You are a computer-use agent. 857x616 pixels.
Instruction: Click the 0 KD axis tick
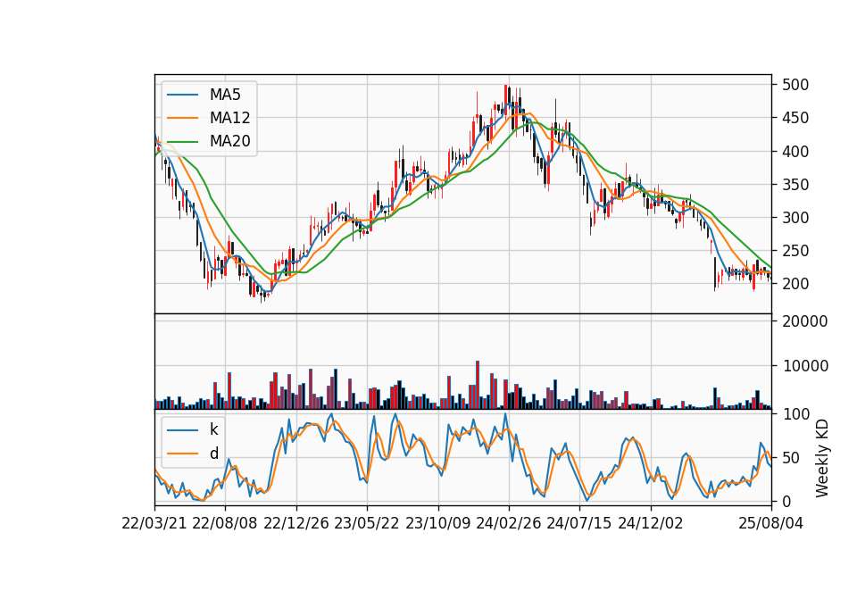click(786, 501)
